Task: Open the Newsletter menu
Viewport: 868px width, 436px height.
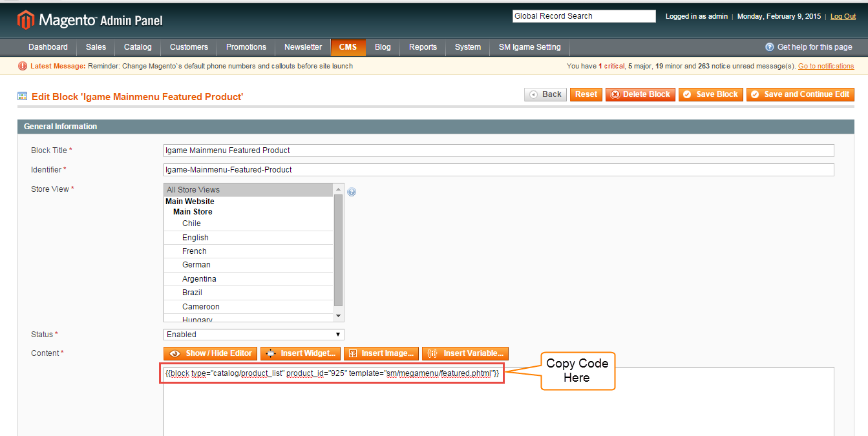Action: click(303, 47)
